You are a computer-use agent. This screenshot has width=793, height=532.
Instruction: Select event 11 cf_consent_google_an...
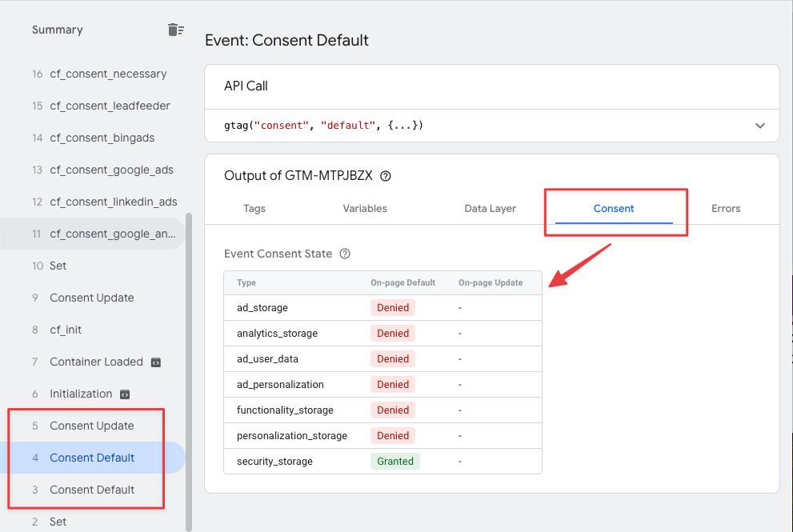tap(93, 234)
